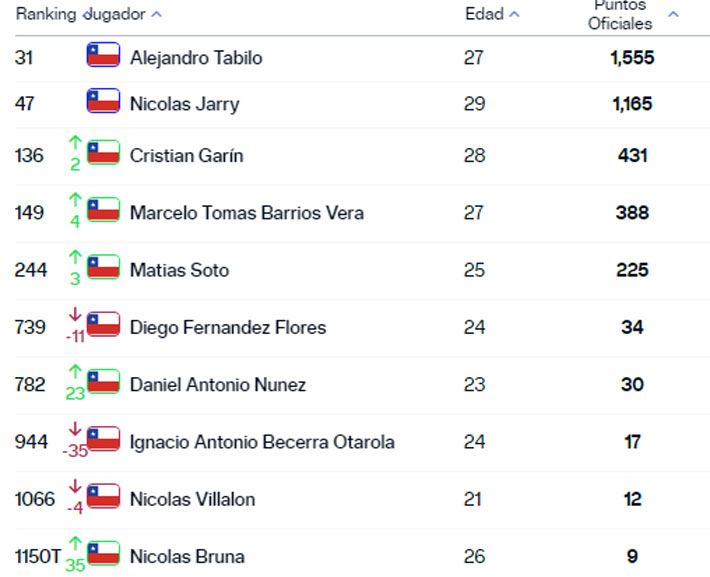
Task: Click the flag icon next to Matias Soto
Action: [x=103, y=267]
